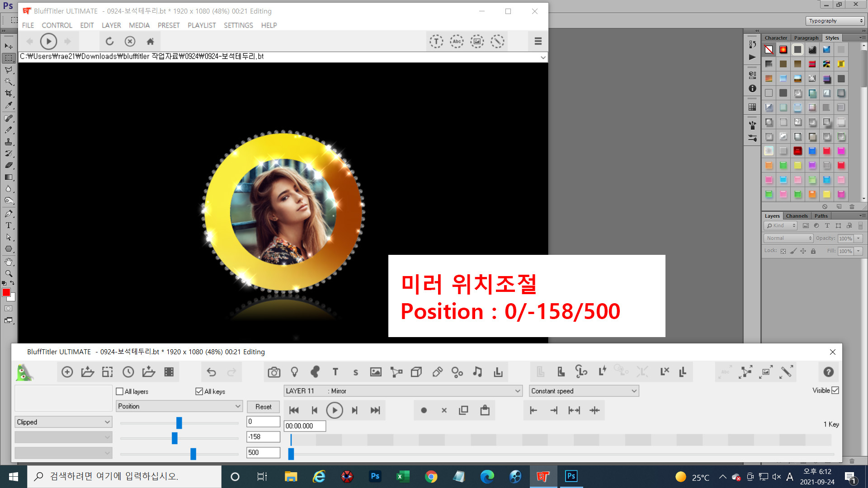
Task: Add a text layer with T icon
Action: tap(335, 372)
